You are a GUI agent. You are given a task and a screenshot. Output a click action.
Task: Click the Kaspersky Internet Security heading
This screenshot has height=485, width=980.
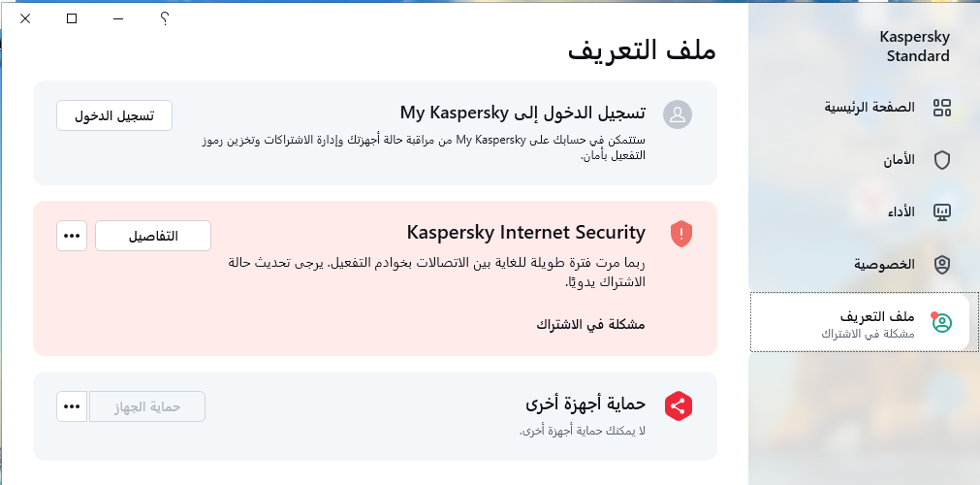(x=525, y=233)
